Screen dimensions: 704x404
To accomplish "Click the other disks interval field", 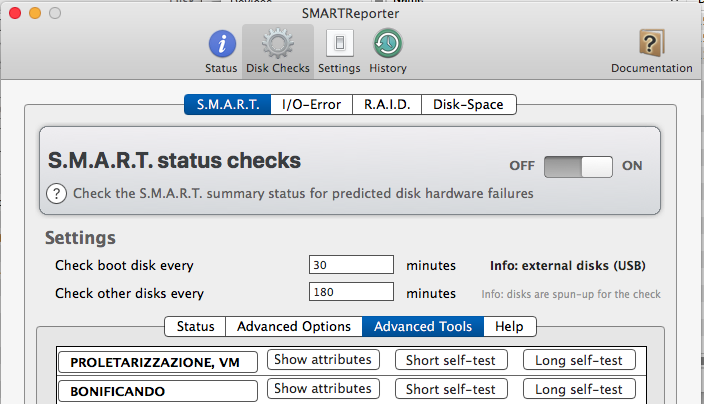I will click(x=351, y=292).
